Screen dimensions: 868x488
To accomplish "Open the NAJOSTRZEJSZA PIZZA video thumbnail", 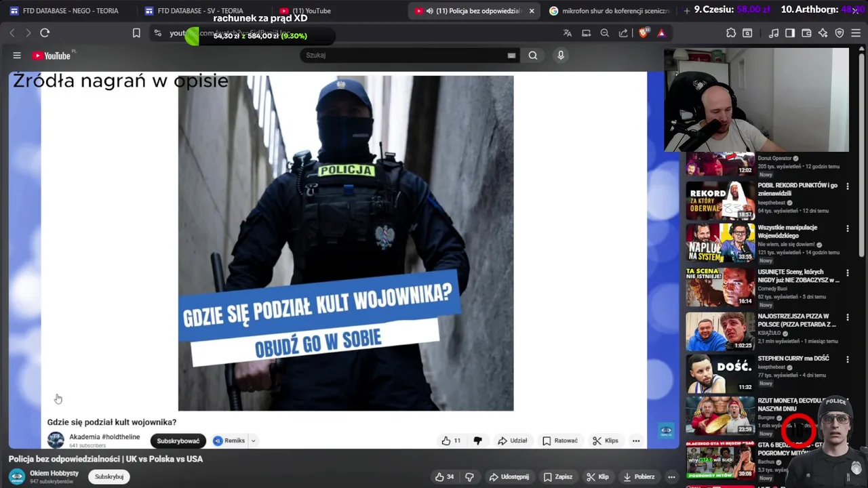I will pos(720,331).
